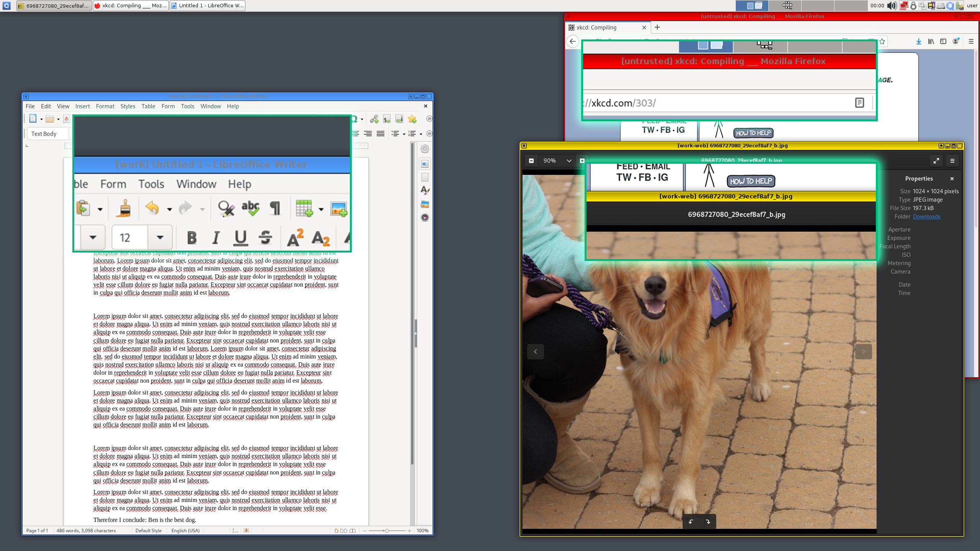This screenshot has height=551, width=980.
Task: Click the Writer vertical scrollbar
Action: [x=412, y=304]
